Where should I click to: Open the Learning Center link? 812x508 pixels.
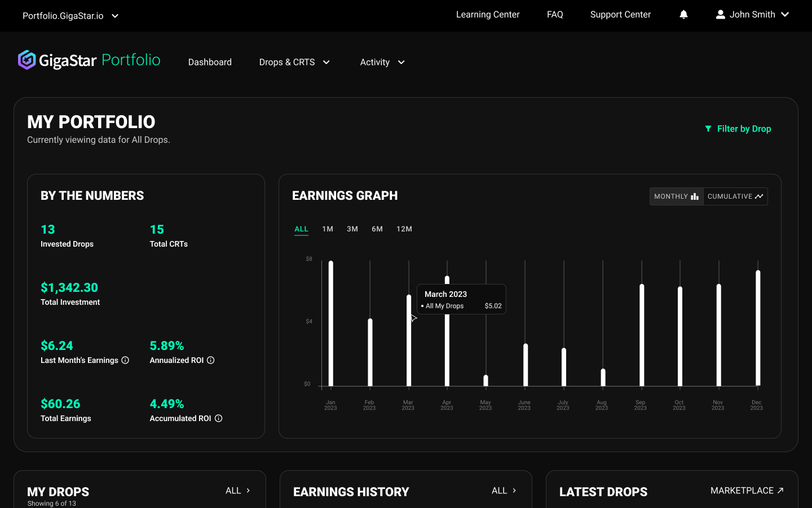pyautogui.click(x=488, y=15)
